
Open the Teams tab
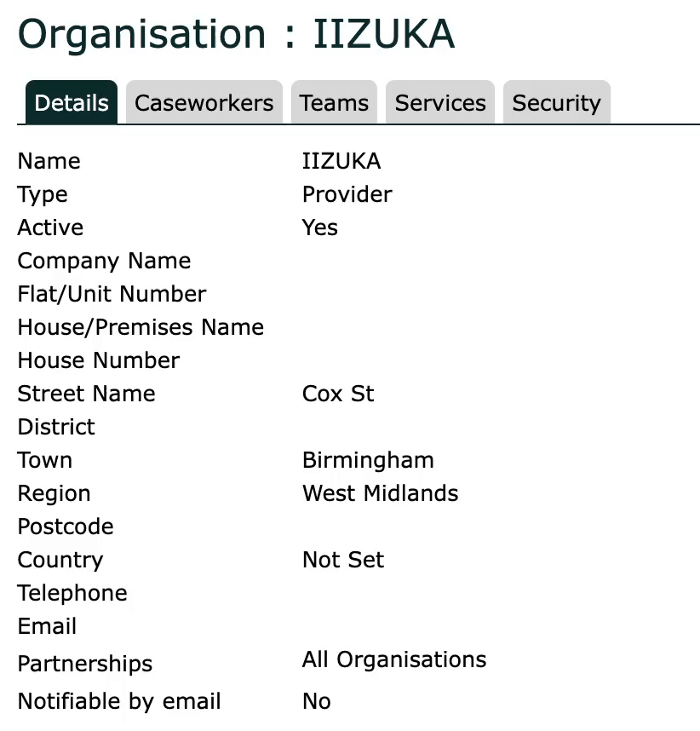point(334,103)
